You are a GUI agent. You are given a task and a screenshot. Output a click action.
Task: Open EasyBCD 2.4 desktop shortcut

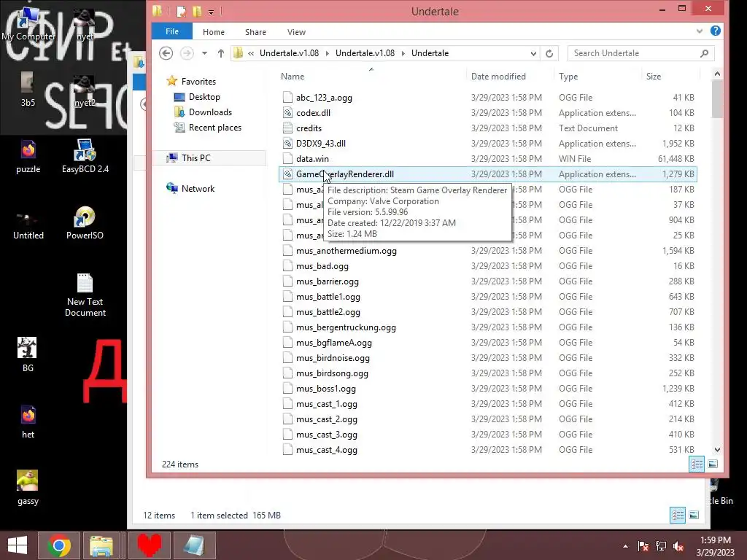(x=85, y=156)
